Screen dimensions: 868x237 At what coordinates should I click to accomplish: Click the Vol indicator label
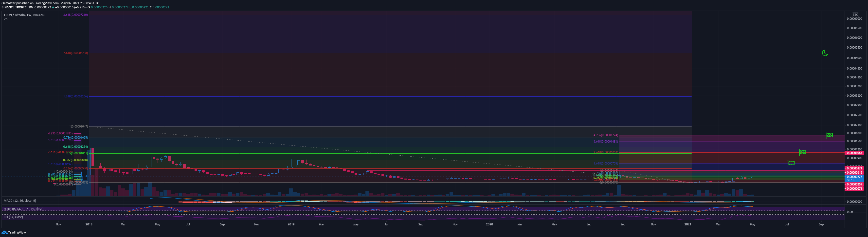click(6, 19)
